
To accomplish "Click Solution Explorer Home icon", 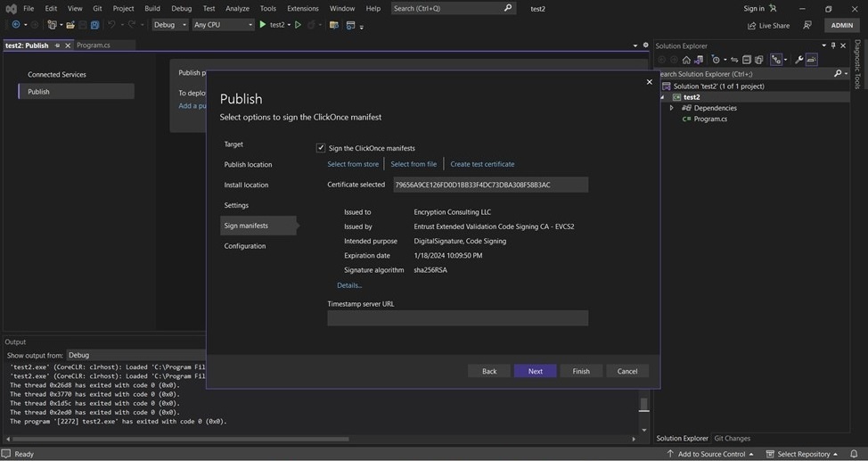I will [x=686, y=60].
